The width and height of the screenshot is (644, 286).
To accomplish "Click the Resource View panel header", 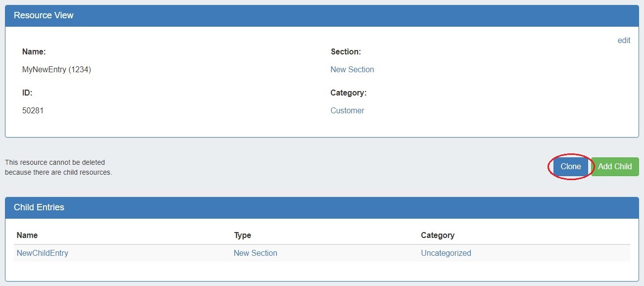I will 44,16.
